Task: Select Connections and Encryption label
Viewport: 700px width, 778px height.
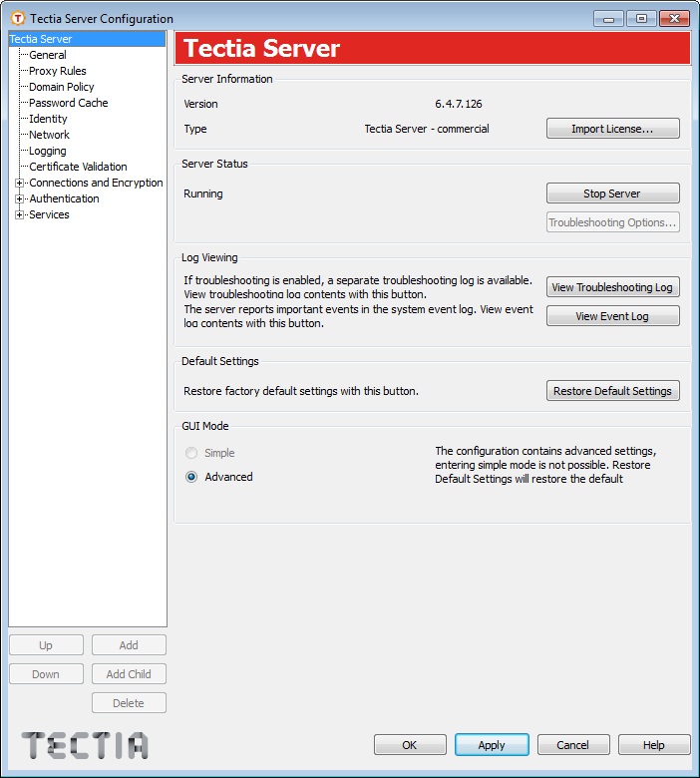Action: [x=96, y=183]
